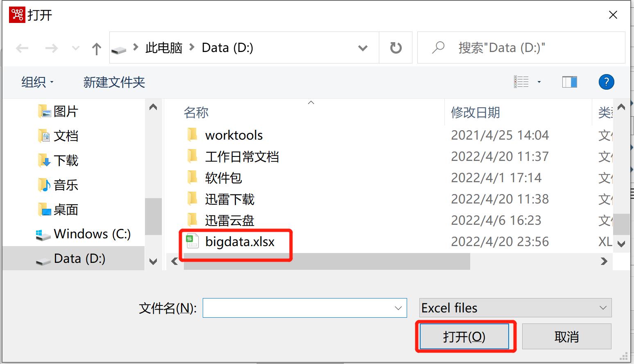Viewport: 634px width, 364px height.
Task: Click 2021/4/25 14:04 date of worktools
Action: tap(500, 135)
